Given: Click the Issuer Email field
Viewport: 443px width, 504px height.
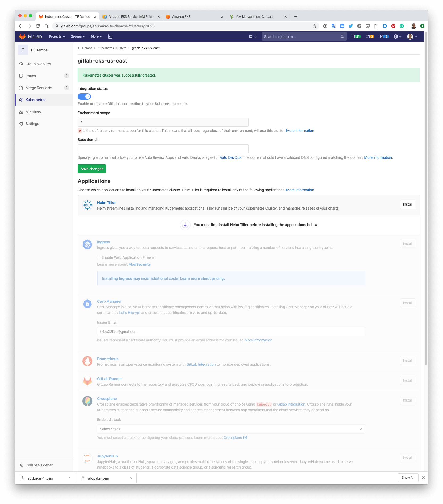Looking at the screenshot, I should click(x=231, y=332).
